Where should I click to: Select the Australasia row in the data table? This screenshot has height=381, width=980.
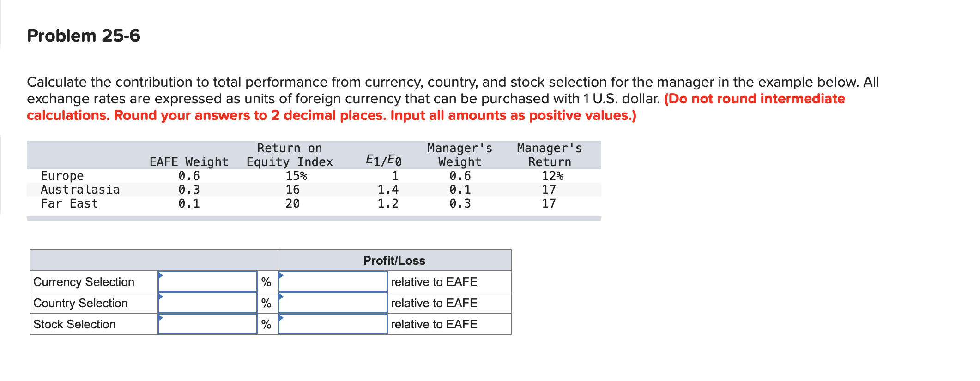tap(185, 190)
